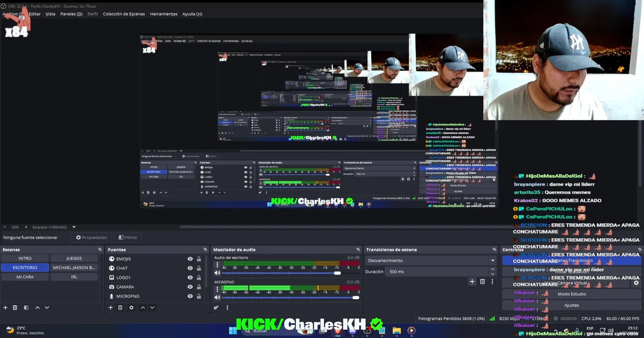
Task: Select the MI CARA scene
Action: [25, 277]
